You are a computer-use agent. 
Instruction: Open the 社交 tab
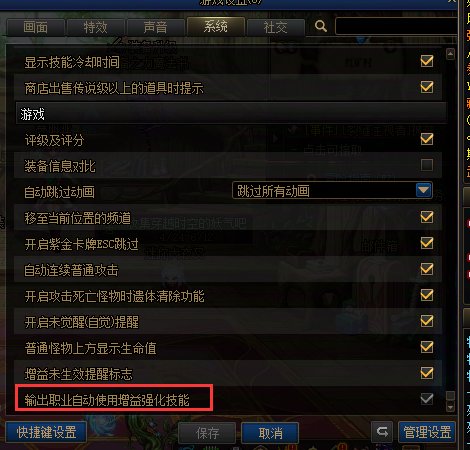coord(275,27)
